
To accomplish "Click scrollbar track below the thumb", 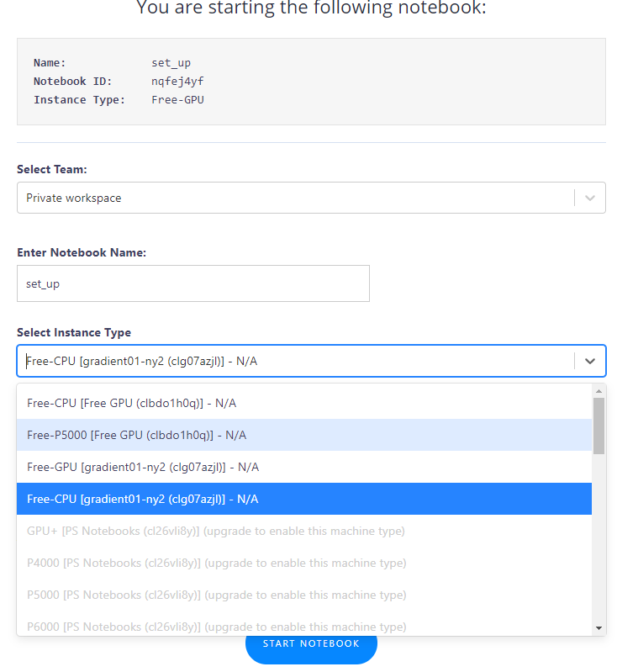I will [599, 539].
